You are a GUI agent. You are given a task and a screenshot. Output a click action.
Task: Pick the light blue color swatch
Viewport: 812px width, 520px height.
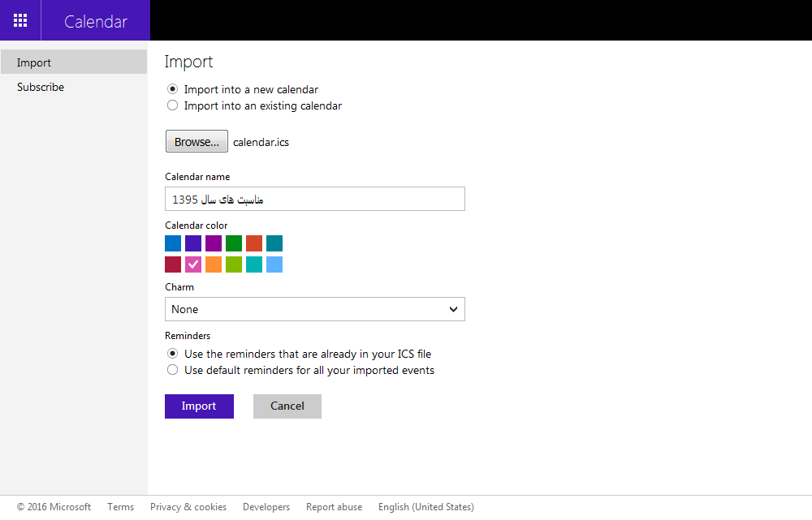tap(274, 264)
